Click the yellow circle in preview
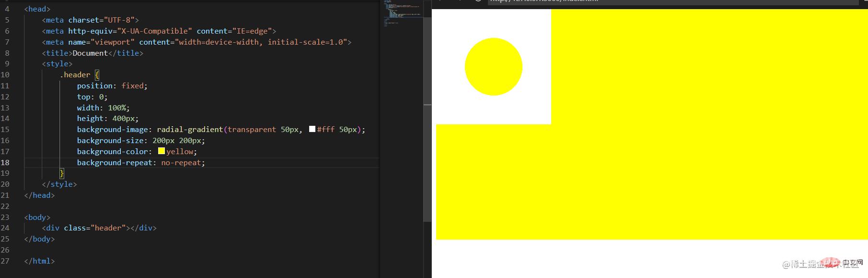 [x=493, y=67]
